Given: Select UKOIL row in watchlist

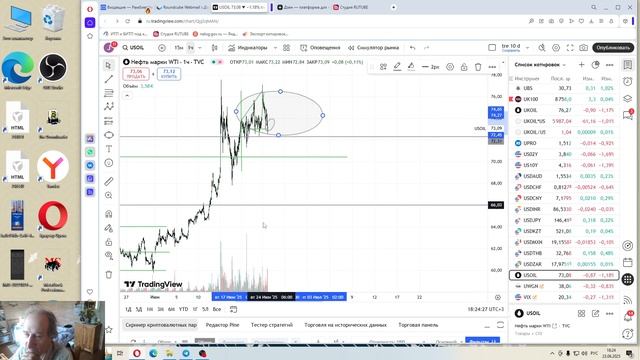Looking at the screenshot, I should click(x=564, y=110).
